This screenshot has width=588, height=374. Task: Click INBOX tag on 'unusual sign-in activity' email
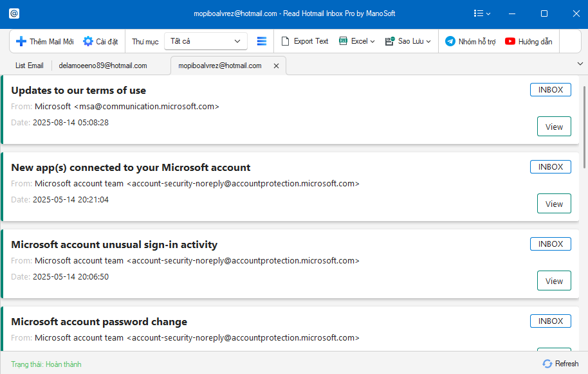551,244
